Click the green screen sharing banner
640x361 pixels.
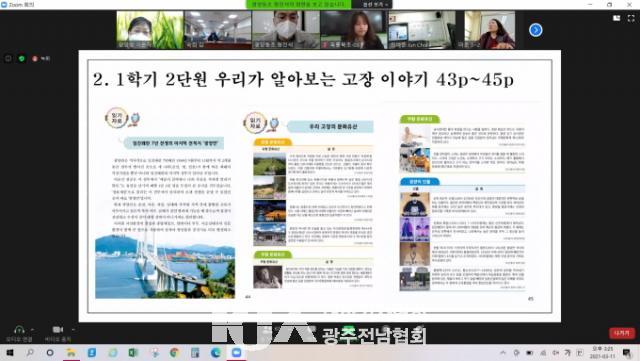[x=298, y=4]
